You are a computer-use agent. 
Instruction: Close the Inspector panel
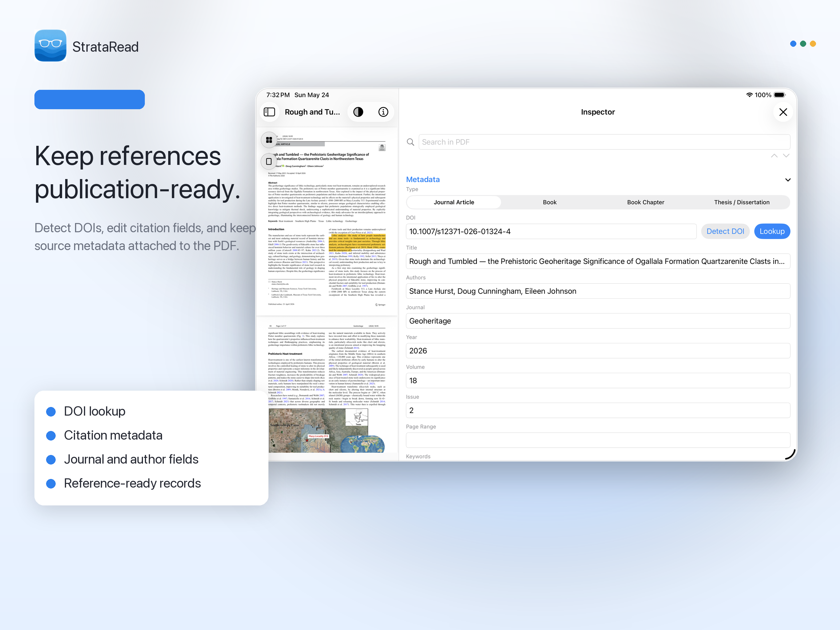tap(783, 112)
